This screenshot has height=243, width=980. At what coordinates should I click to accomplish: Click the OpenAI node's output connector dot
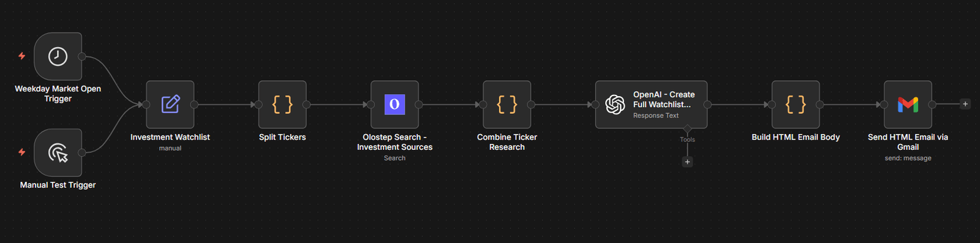coord(707,105)
